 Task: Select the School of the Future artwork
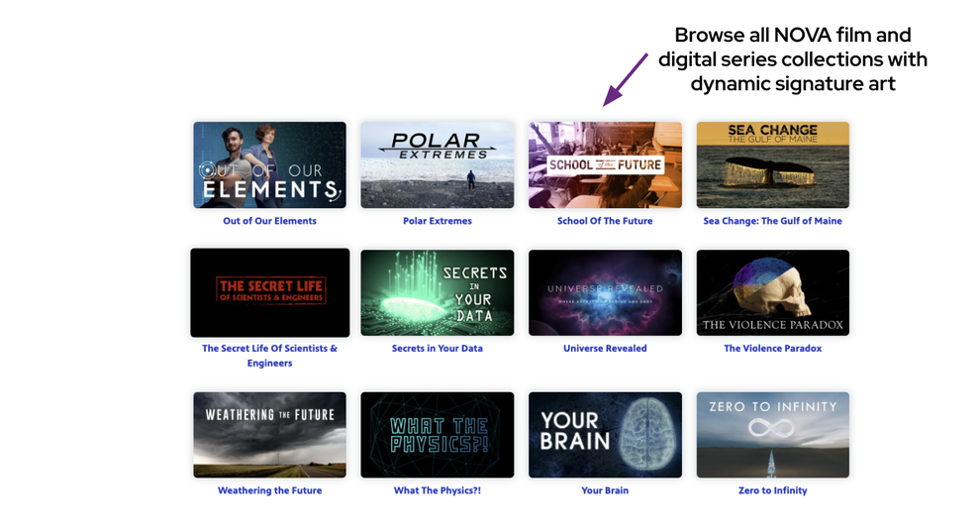605,164
